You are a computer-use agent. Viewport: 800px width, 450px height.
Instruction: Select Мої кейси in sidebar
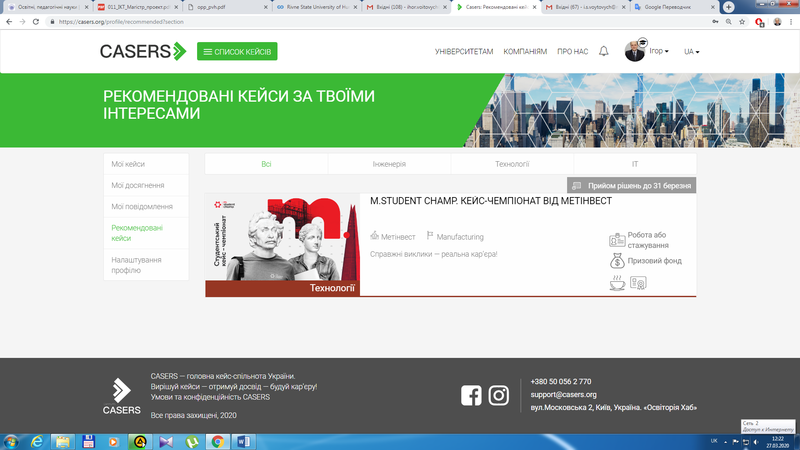146,164
